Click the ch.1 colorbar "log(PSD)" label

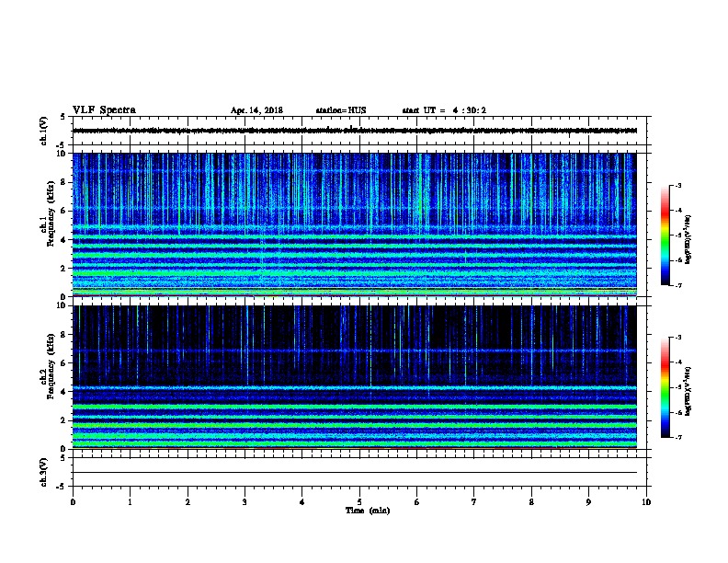[x=688, y=240]
